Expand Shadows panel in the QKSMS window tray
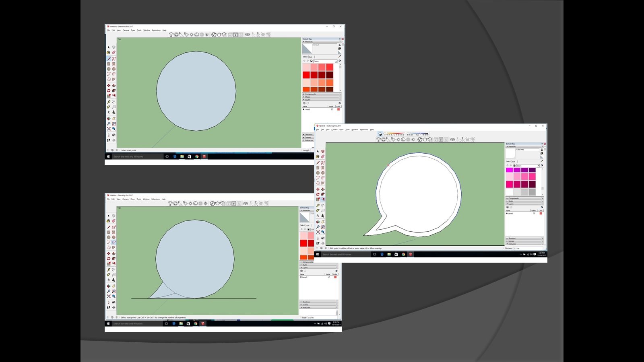Viewport: 644px width, 362px height. pyautogui.click(x=524, y=238)
